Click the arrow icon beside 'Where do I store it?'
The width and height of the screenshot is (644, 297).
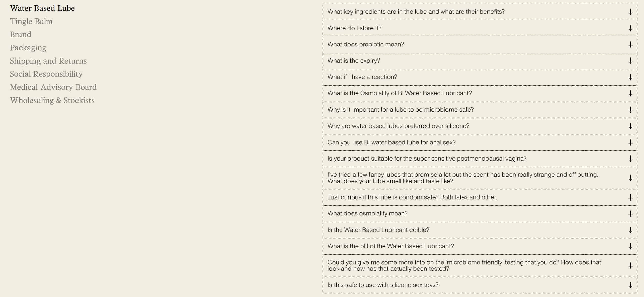630,28
